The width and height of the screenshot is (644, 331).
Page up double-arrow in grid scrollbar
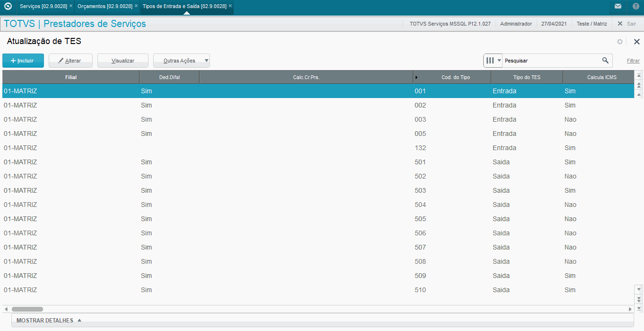tap(639, 85)
